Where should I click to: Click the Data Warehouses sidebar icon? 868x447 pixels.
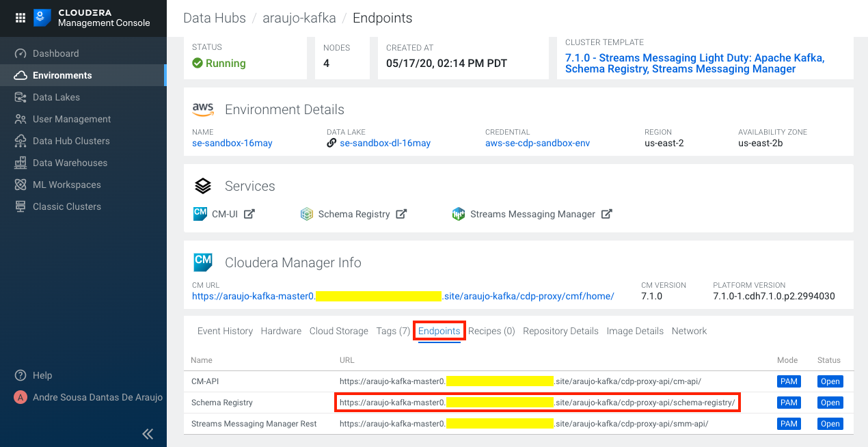pos(21,163)
